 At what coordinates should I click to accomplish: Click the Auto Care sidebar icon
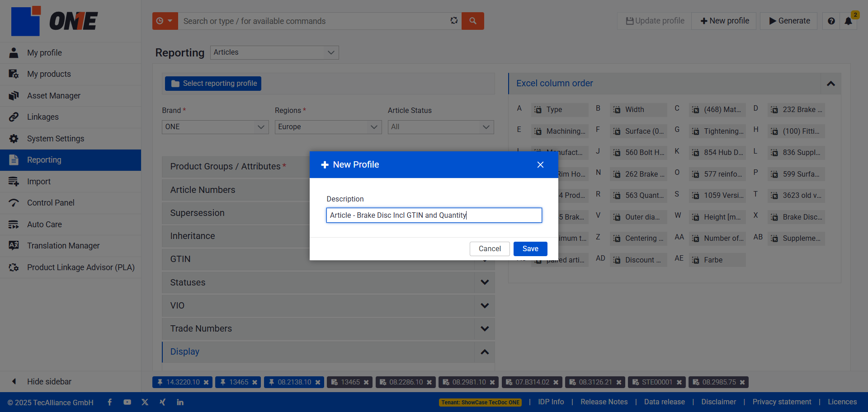tap(14, 225)
